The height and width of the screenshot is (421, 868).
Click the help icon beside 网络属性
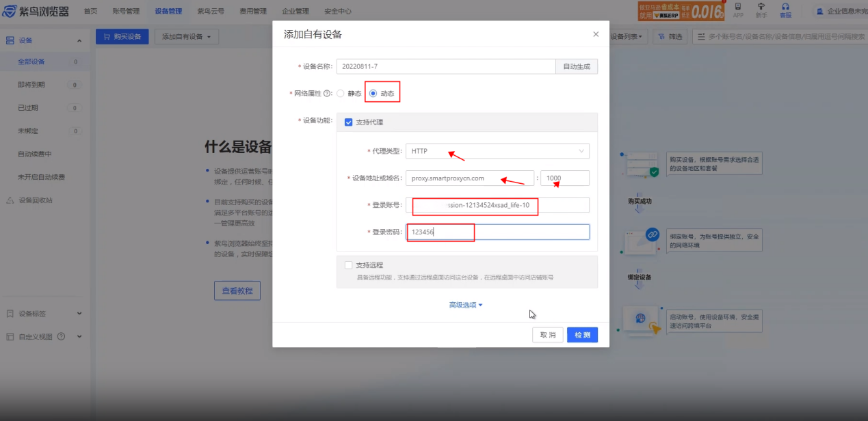tap(328, 94)
